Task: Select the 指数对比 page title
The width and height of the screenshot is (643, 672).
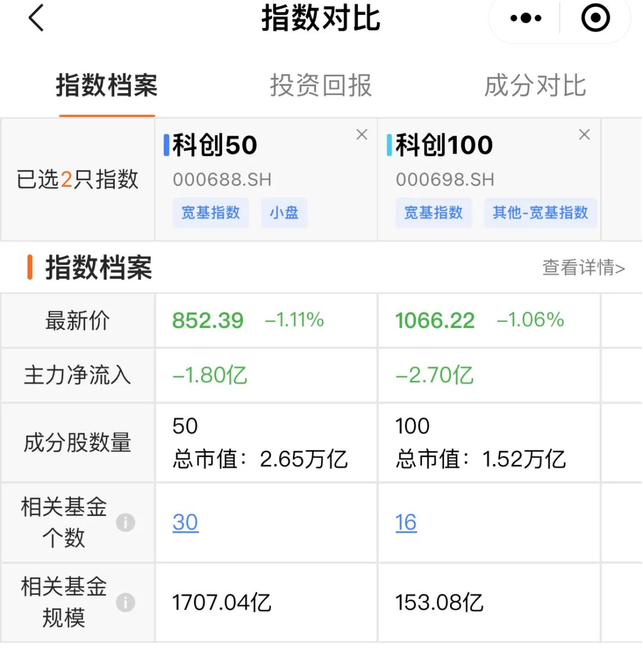Action: [321, 18]
